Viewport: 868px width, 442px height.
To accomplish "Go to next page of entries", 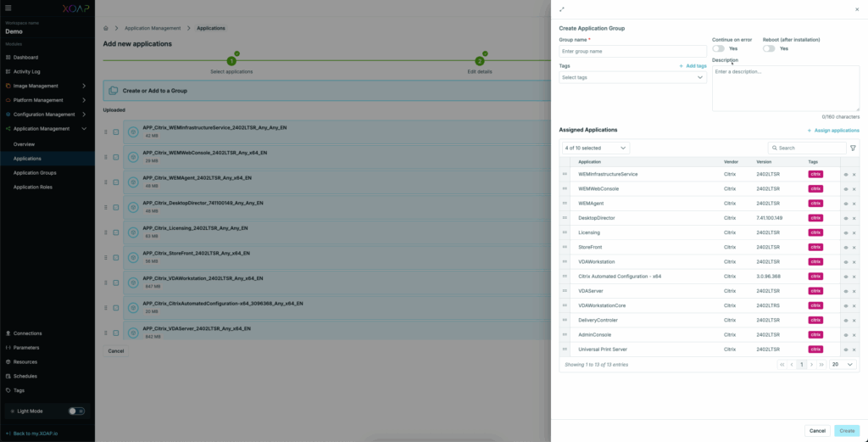I will [x=811, y=365].
